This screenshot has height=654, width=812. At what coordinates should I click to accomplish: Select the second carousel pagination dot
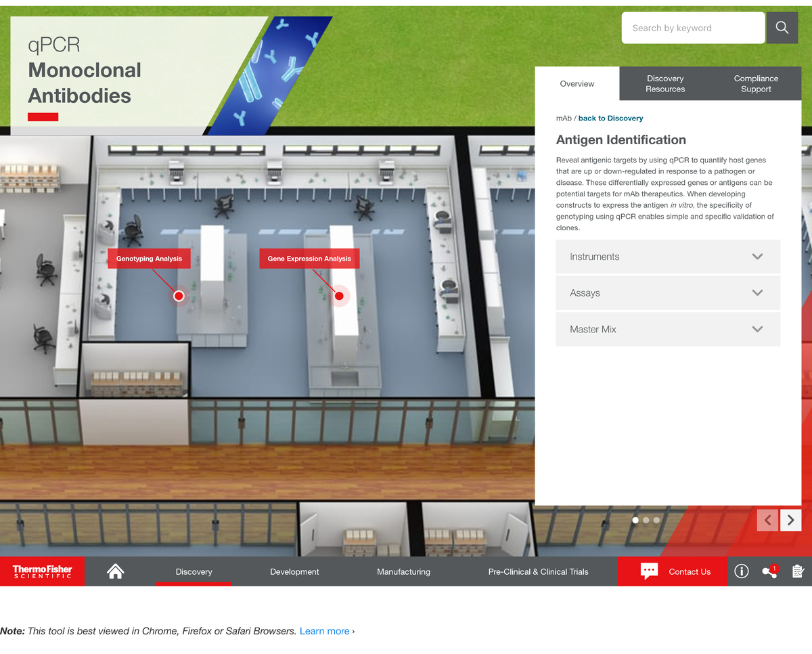click(x=646, y=520)
